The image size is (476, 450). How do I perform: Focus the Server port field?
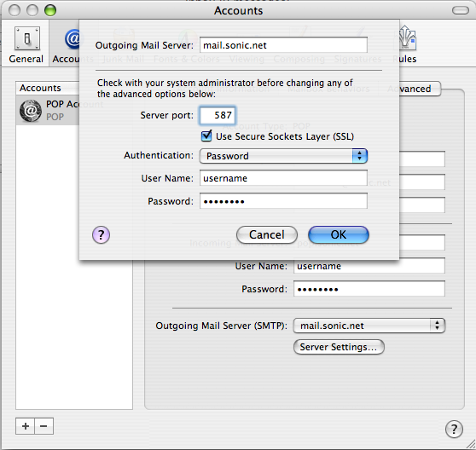point(217,115)
